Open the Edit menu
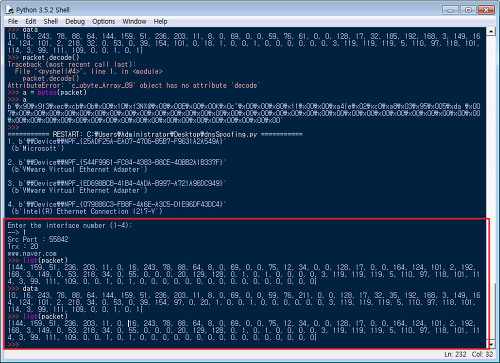 31,21
